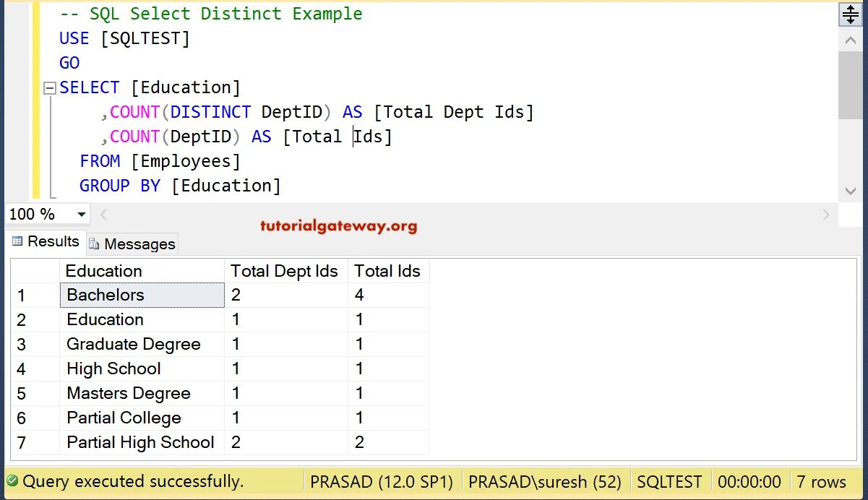Select the Education column header
This screenshot has height=500, width=868.
point(142,271)
